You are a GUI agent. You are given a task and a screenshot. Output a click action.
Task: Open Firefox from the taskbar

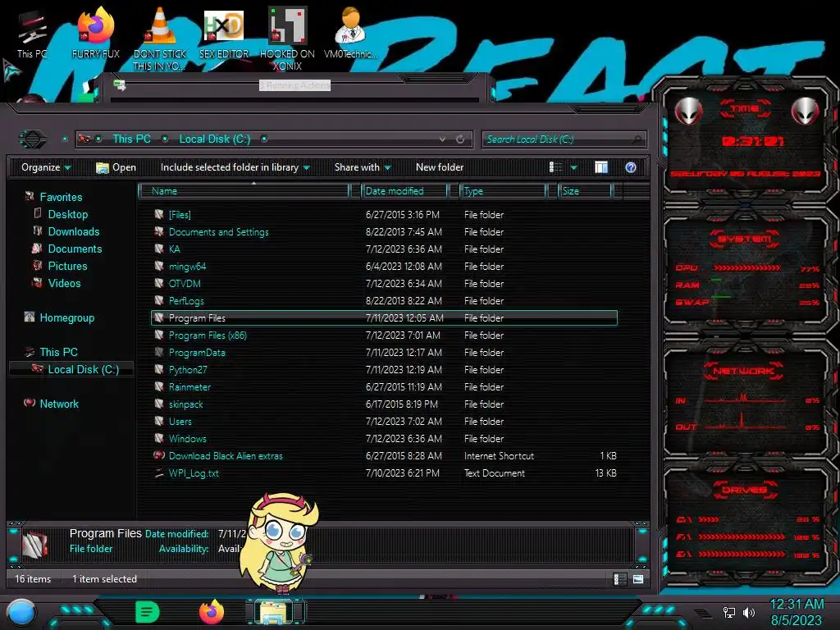click(212, 612)
